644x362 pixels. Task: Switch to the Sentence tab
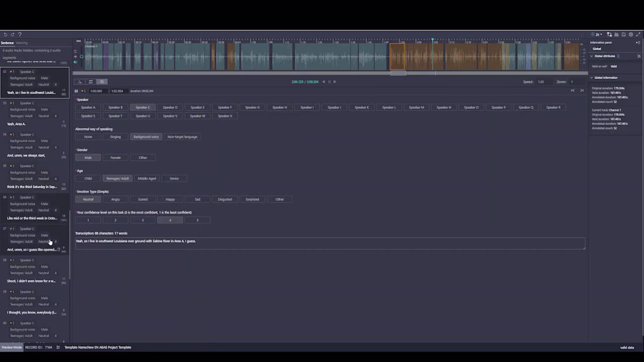[x=7, y=43]
